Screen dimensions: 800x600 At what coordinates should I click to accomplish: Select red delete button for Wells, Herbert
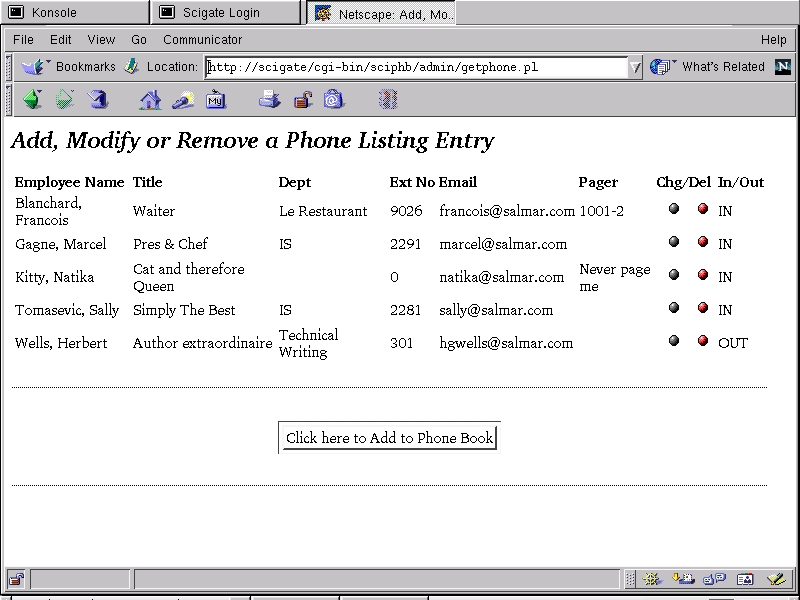pos(703,341)
